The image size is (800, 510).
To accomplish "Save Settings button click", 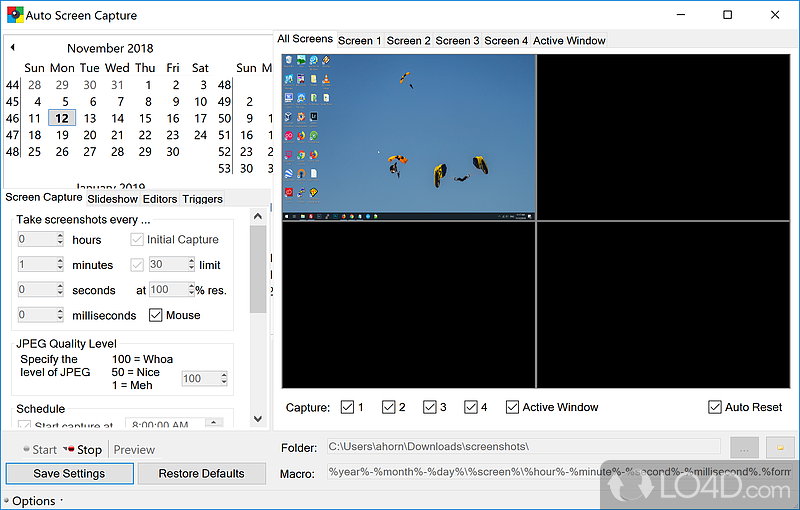I will click(69, 473).
